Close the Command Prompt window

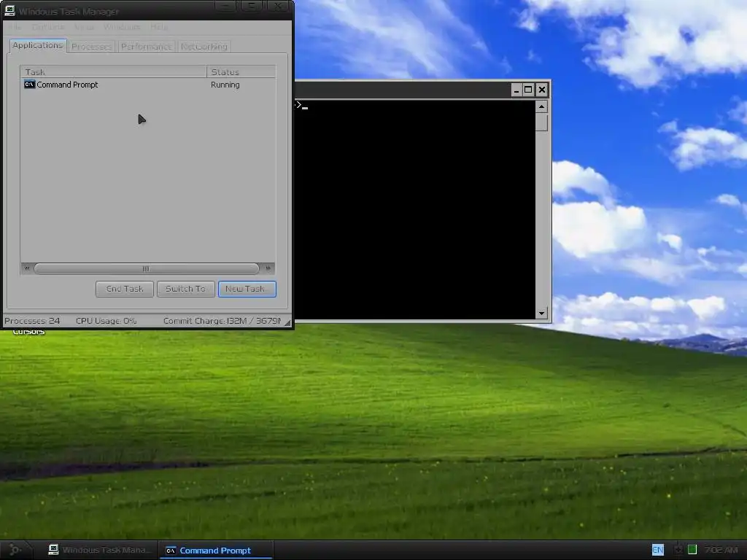click(x=542, y=90)
